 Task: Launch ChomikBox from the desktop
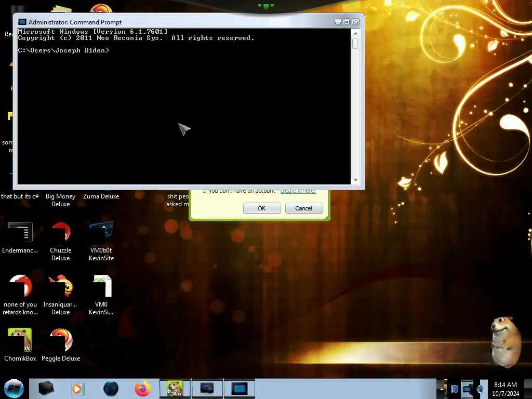20,345
